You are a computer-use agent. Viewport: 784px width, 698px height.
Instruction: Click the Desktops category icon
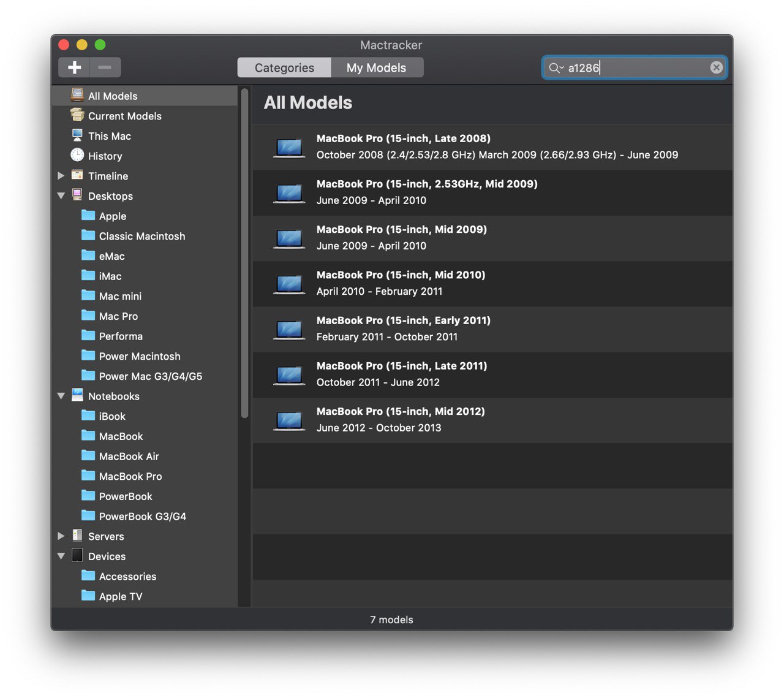pyautogui.click(x=77, y=195)
